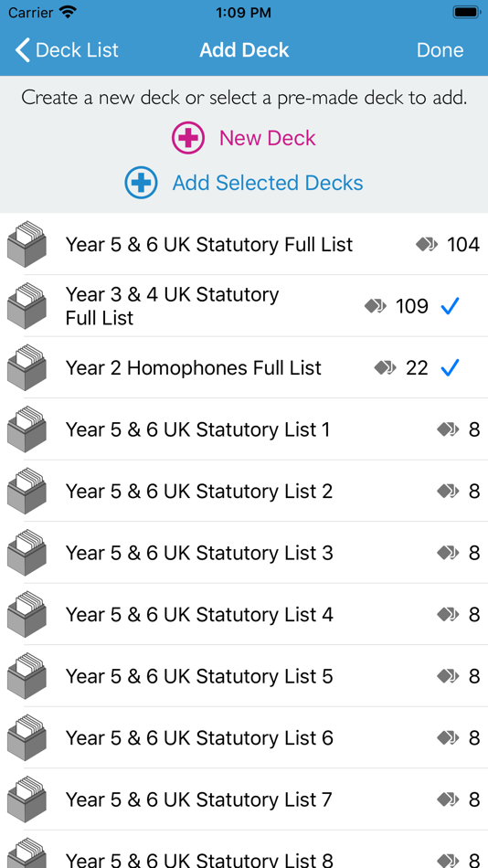The image size is (488, 868).
Task: Uncheck the Year 2 Homophones Full List checkmark
Action: pos(450,367)
